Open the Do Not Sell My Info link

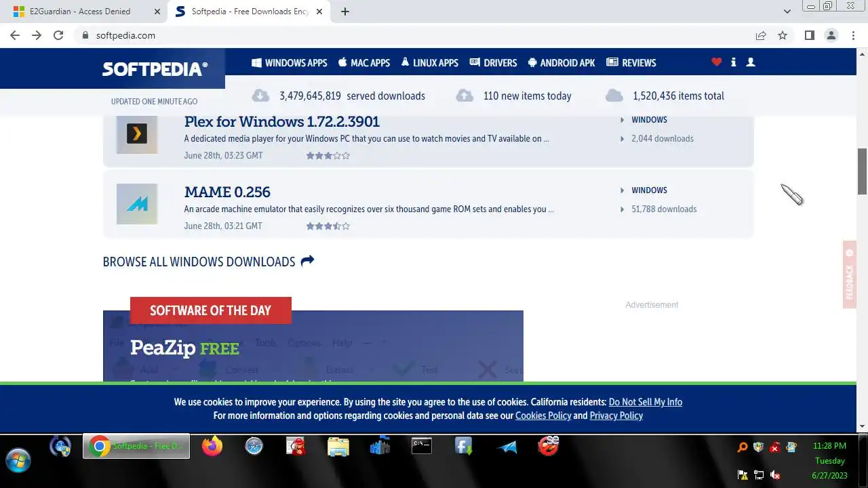[x=646, y=402]
